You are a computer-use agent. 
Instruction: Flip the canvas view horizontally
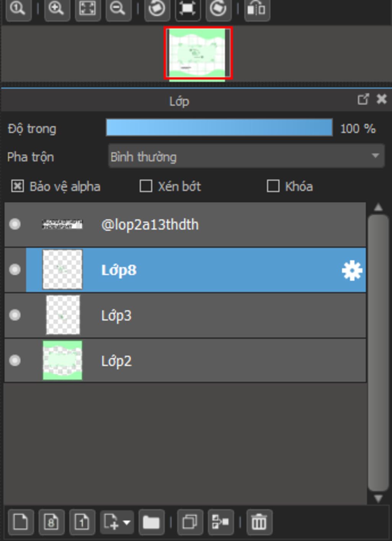tap(257, 9)
